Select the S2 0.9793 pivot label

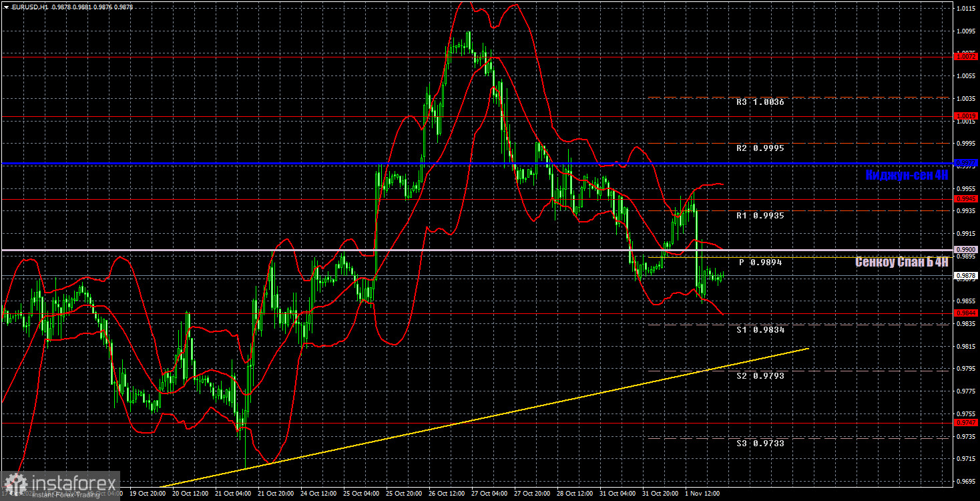760,376
